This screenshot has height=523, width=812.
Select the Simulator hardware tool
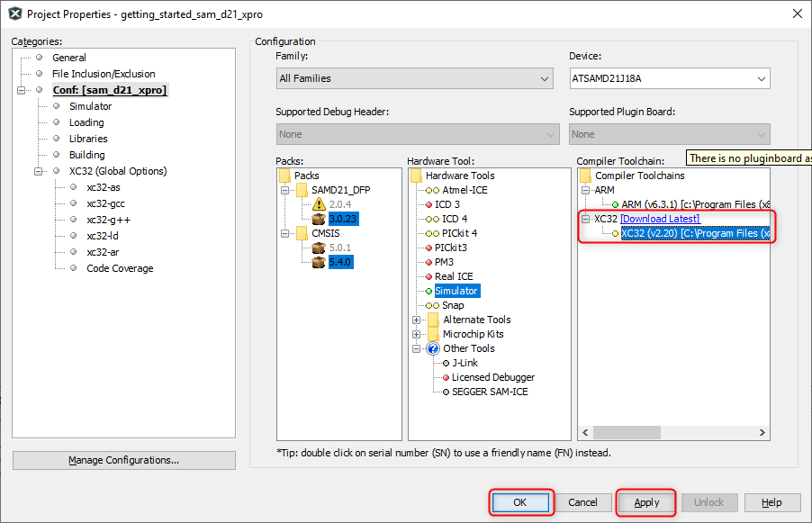(456, 291)
